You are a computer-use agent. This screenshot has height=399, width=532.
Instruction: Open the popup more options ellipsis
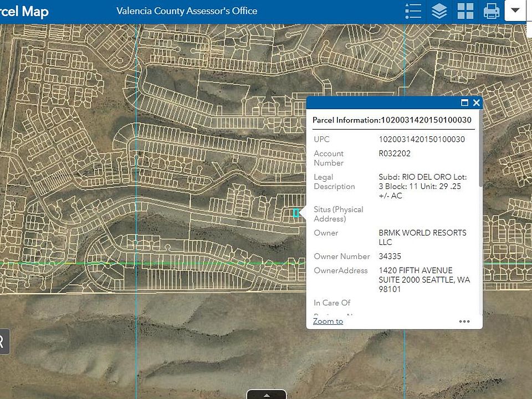pyautogui.click(x=464, y=321)
